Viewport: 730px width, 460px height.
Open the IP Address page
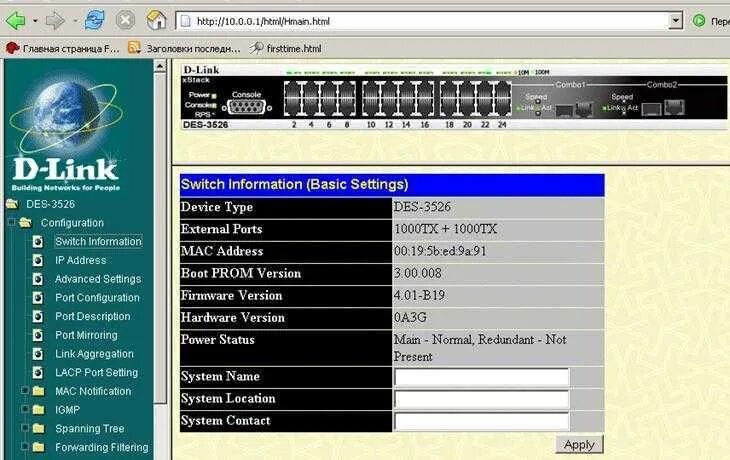pyautogui.click(x=81, y=260)
